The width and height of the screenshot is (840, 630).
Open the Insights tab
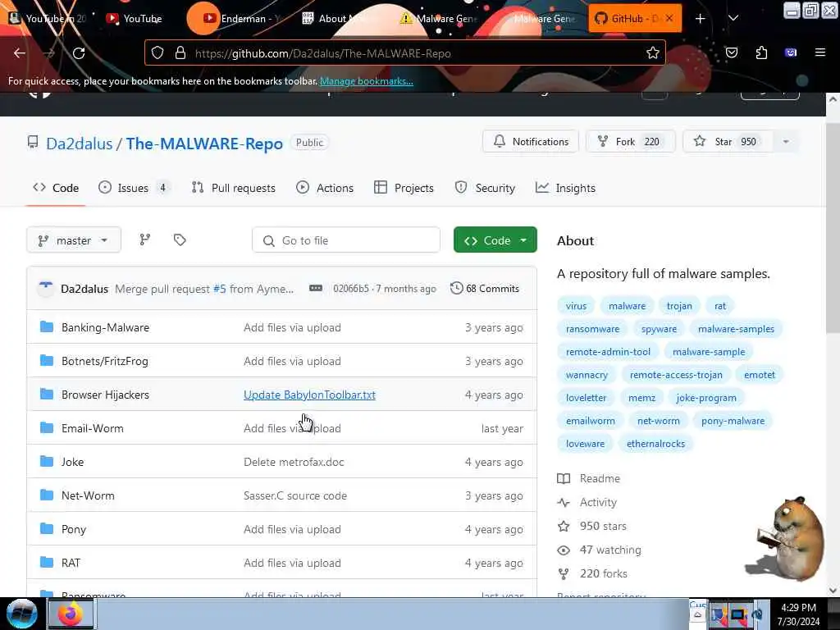[x=565, y=188]
